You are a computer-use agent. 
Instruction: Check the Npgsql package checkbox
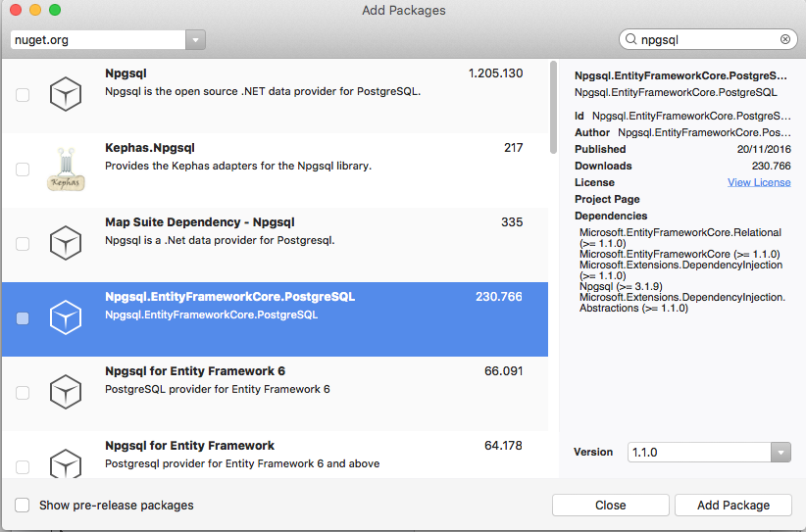pyautogui.click(x=23, y=95)
